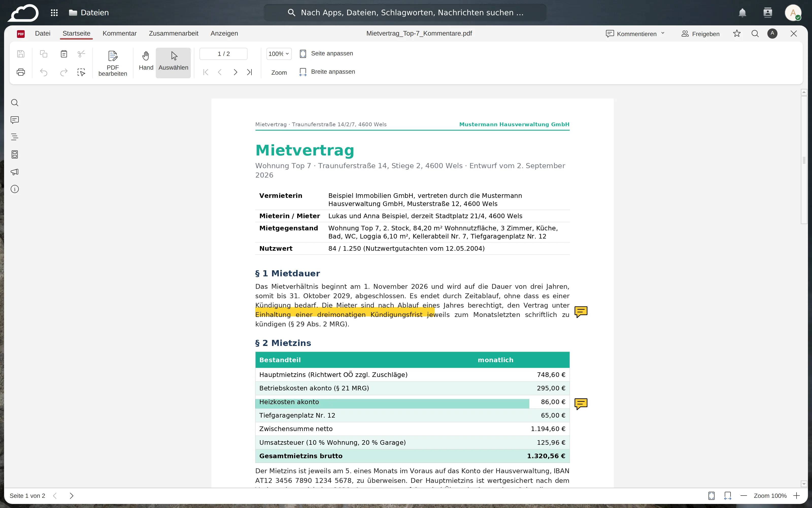The image size is (812, 508).
Task: Click the Print icon
Action: tap(21, 72)
